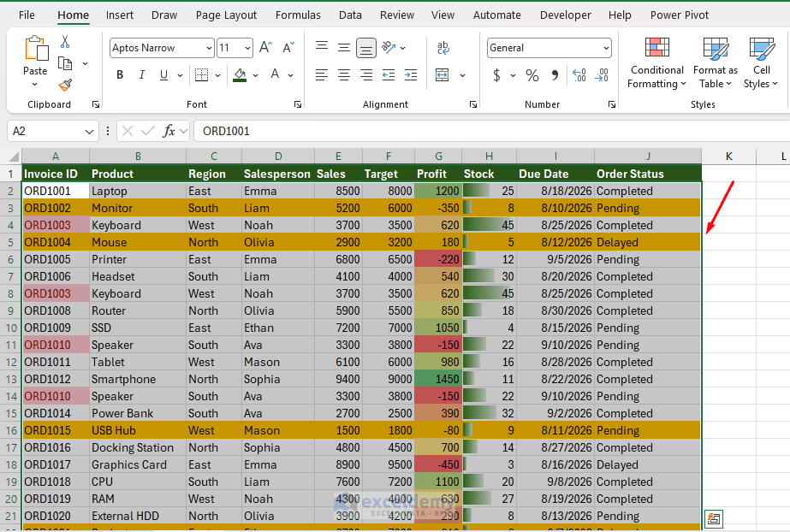Click the Quick Analysis button
790x532 pixels.
point(714,518)
